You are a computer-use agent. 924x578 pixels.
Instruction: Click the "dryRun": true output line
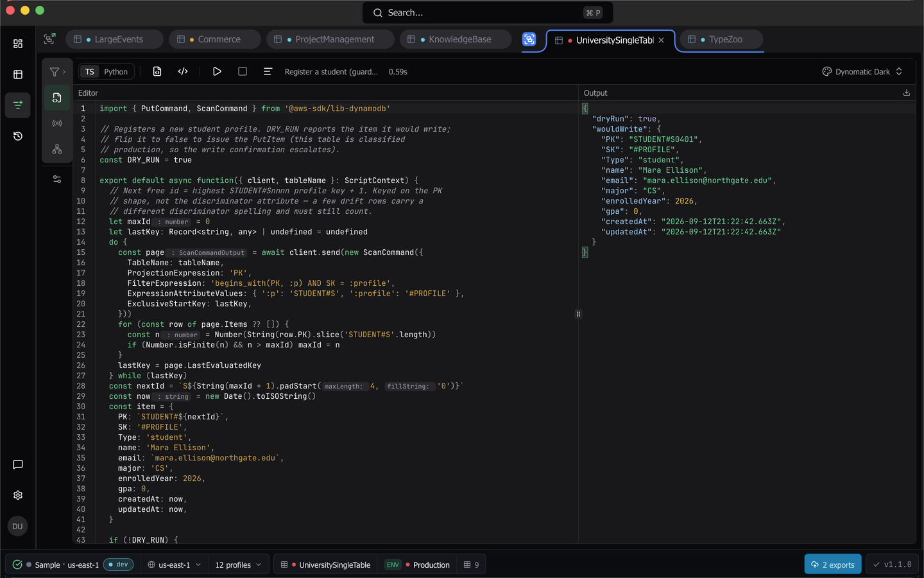(626, 119)
